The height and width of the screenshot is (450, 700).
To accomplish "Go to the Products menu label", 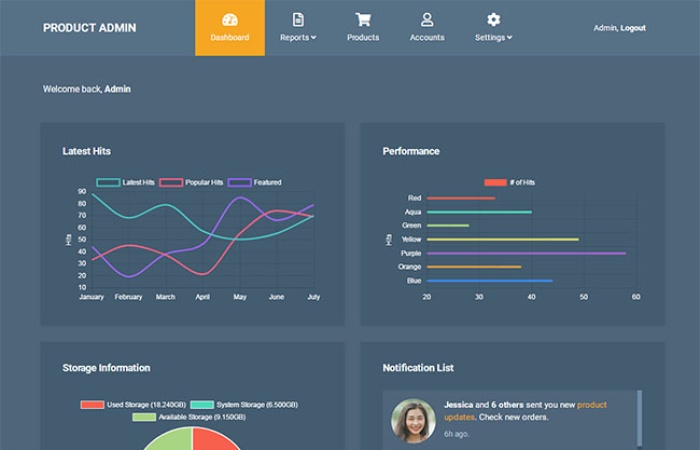I will pos(363,38).
